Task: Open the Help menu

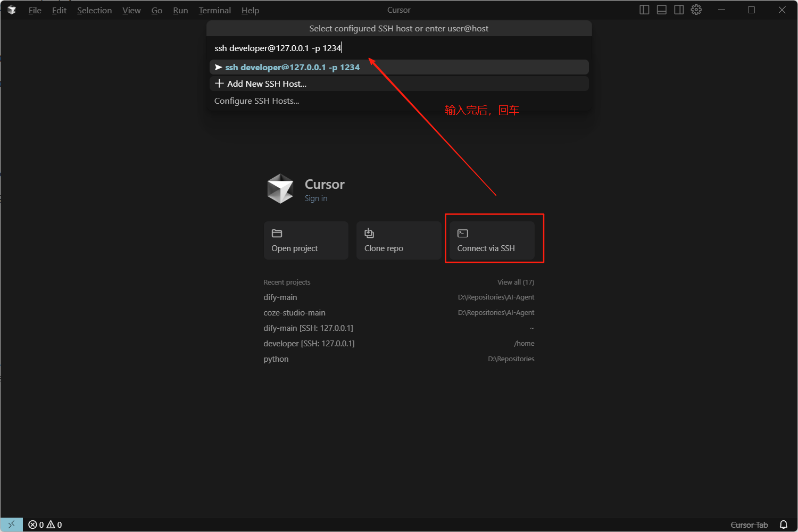Action: click(250, 10)
